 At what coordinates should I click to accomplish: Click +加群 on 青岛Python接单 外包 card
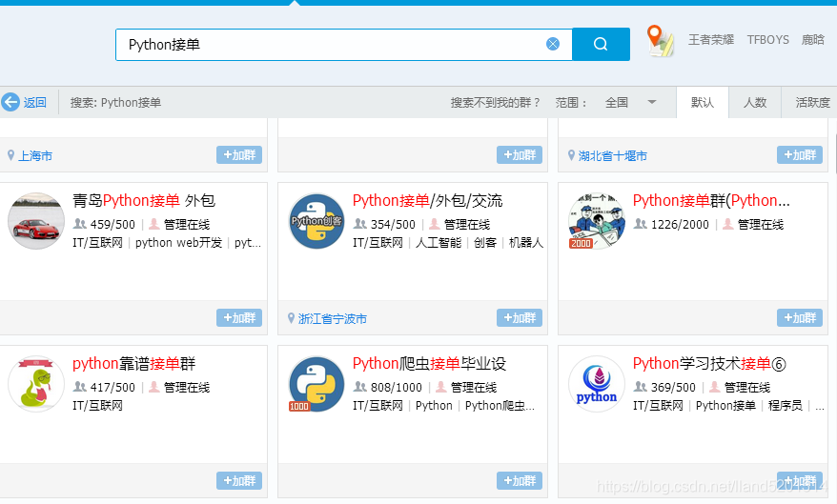pos(239,318)
